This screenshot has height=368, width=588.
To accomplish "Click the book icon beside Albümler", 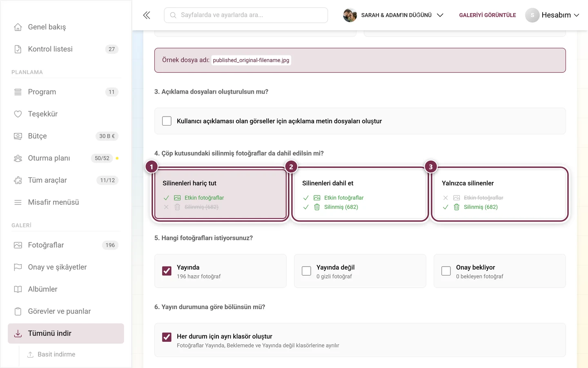I will coord(18,289).
